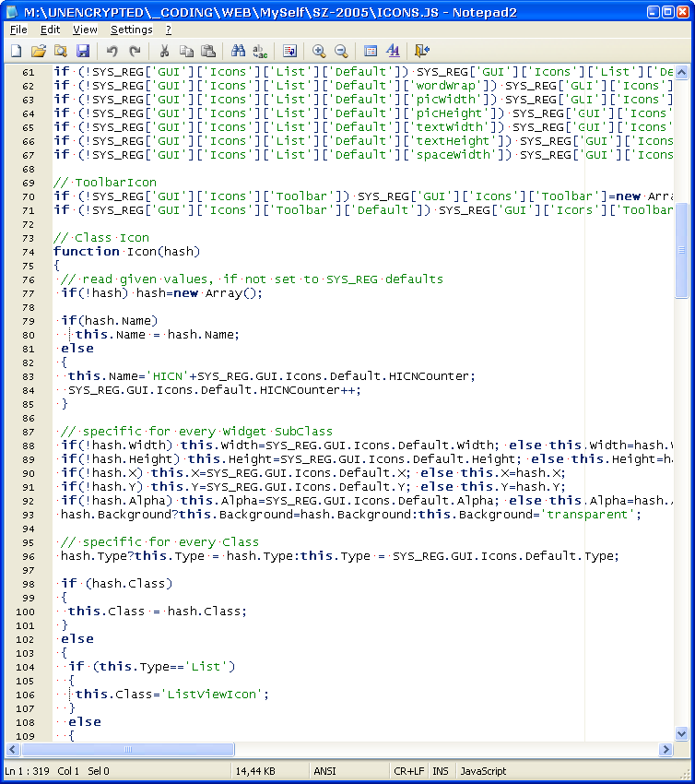Click 'Col 1' in status bar
Screen dimensions: 695x784
click(x=68, y=771)
